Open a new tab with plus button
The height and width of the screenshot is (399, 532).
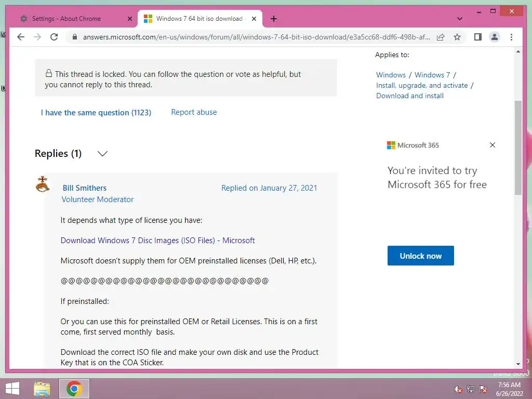point(274,19)
